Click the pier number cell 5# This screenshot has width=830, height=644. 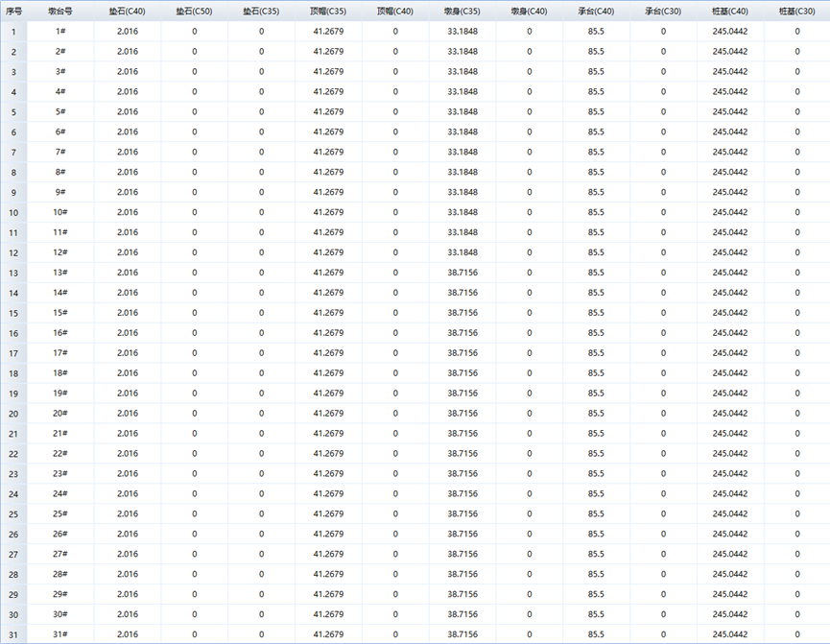59,112
